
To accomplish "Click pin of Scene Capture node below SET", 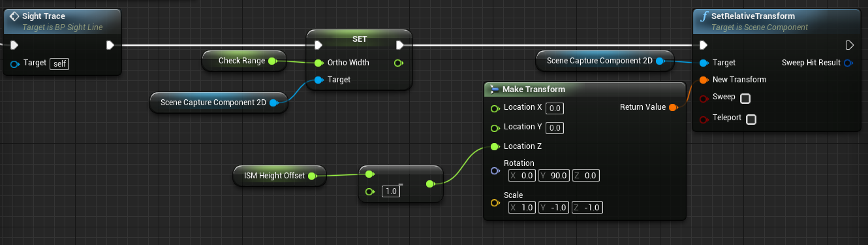I will pos(274,103).
